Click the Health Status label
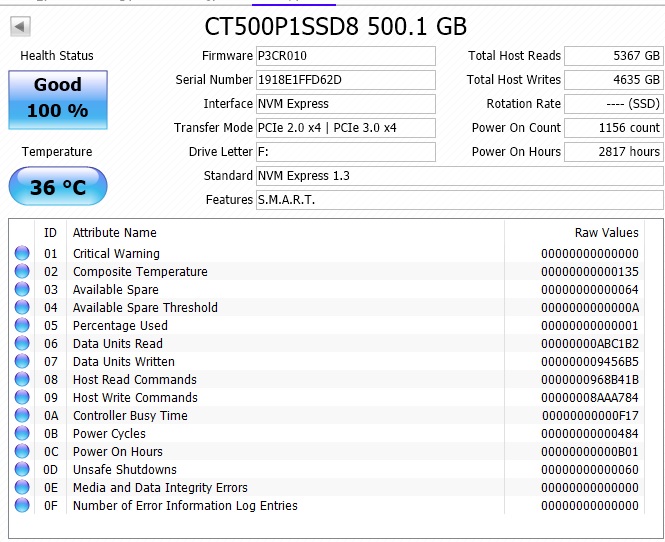The height and width of the screenshot is (542, 665). (x=57, y=56)
